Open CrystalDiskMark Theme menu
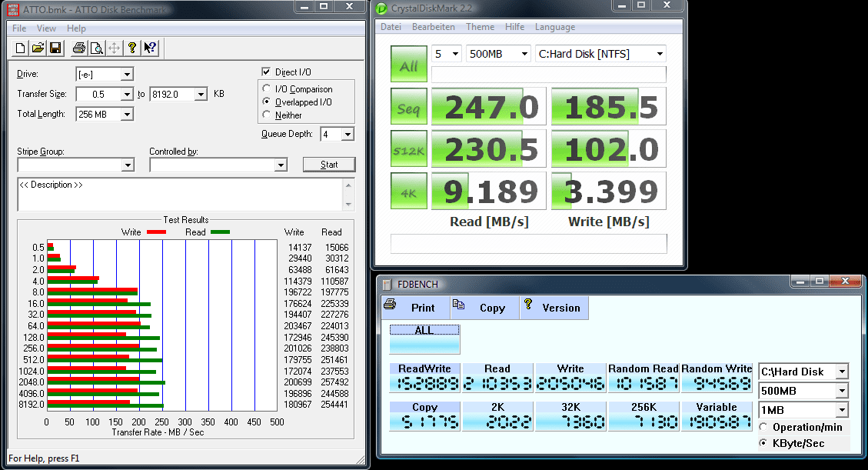 pyautogui.click(x=480, y=27)
